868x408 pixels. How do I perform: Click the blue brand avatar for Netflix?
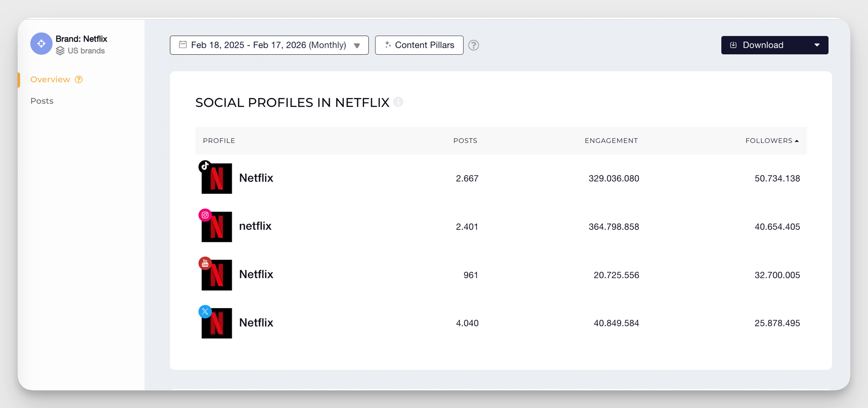41,43
